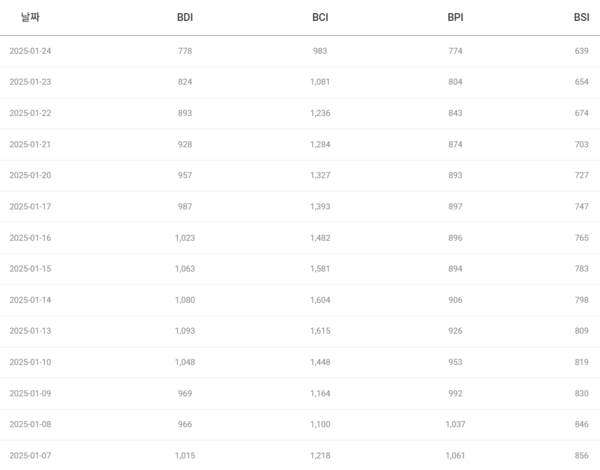Select BCI value 1,236
The image size is (600, 470).
(x=320, y=113)
